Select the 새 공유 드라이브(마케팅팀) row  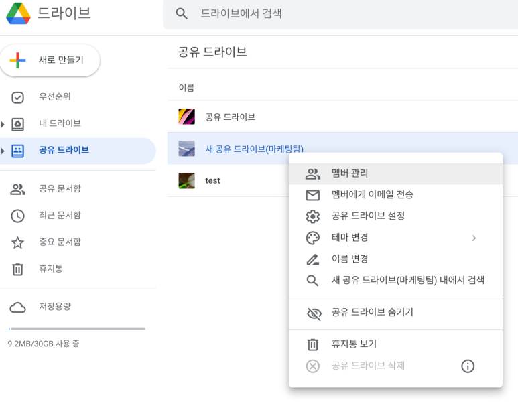(x=342, y=149)
